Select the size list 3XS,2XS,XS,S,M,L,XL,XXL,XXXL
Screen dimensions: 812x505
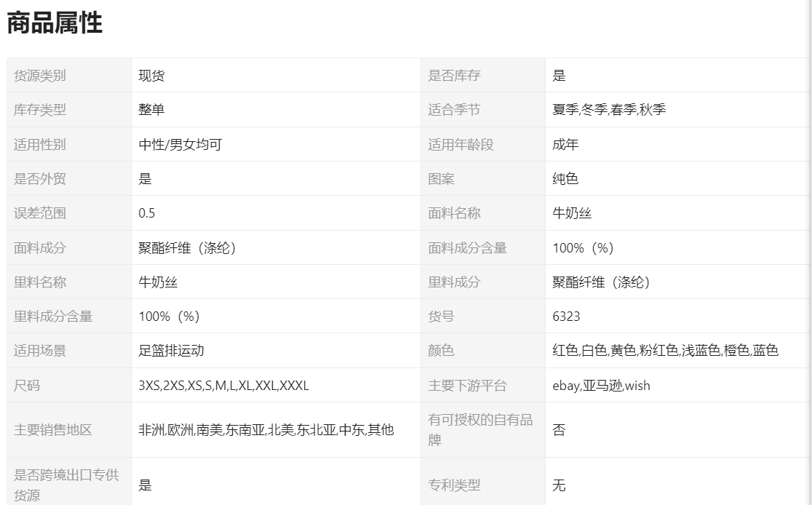(223, 386)
